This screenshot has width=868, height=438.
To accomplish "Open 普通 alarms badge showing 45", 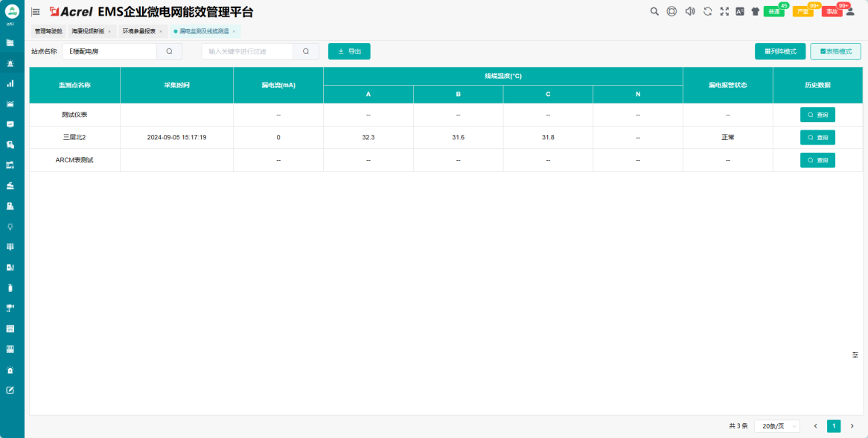I will (x=774, y=12).
